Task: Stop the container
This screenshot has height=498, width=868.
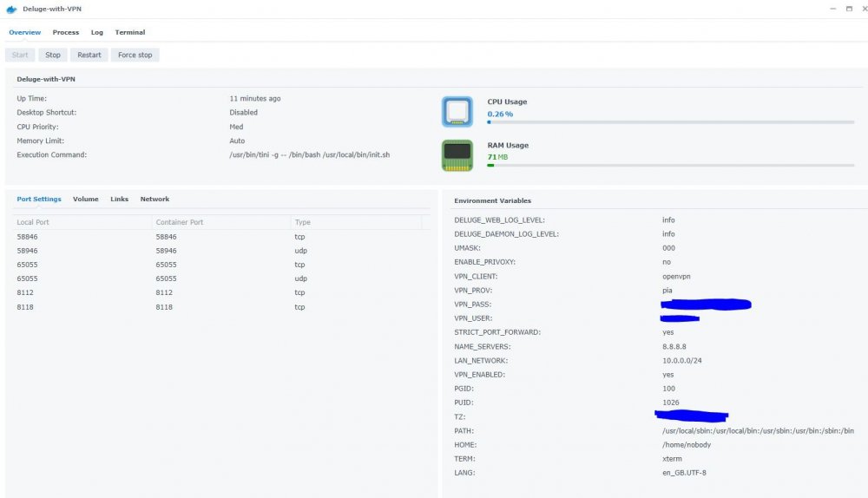Action: tap(53, 55)
